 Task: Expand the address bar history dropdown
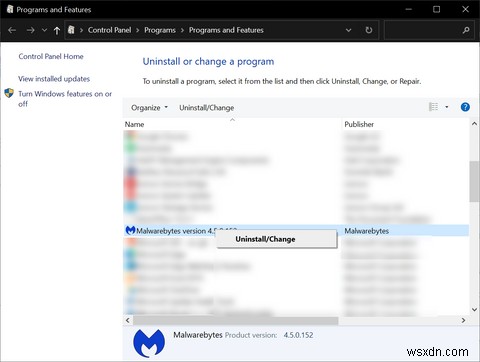[x=348, y=30]
